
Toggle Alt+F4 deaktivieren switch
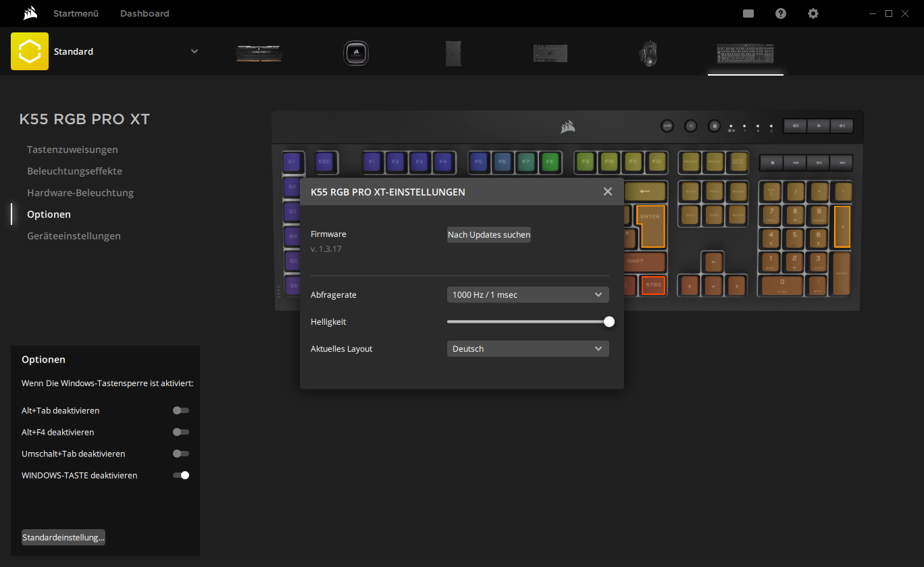point(180,432)
